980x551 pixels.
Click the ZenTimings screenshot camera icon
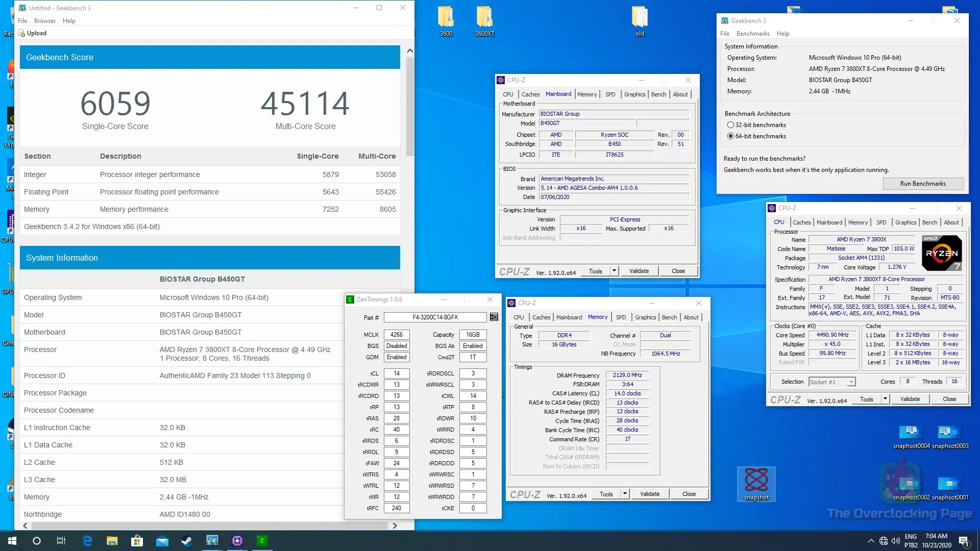coord(494,317)
